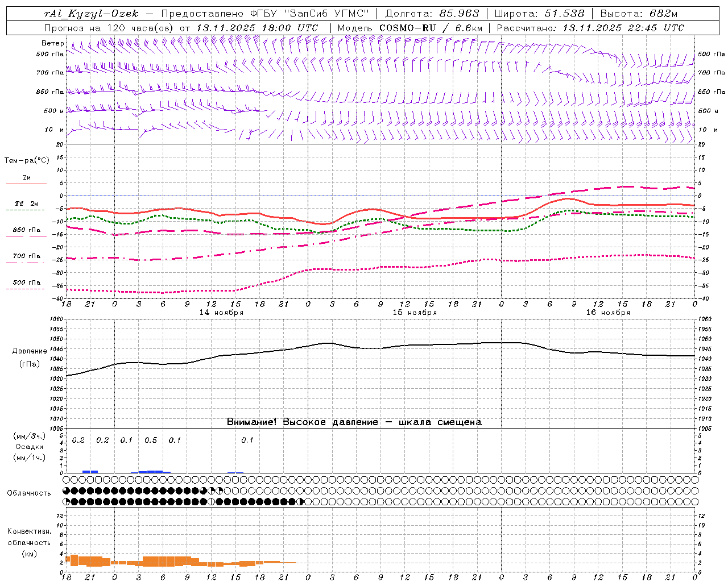The height and width of the screenshot is (582, 728).
Task: Click the Прогноз на 120 часа(ов) forecast text
Action: (110, 28)
